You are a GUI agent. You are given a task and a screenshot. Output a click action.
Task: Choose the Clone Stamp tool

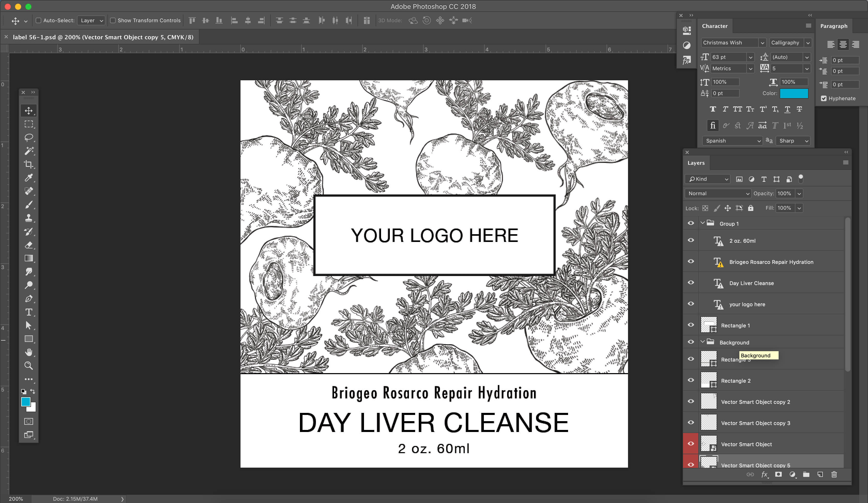[29, 218]
